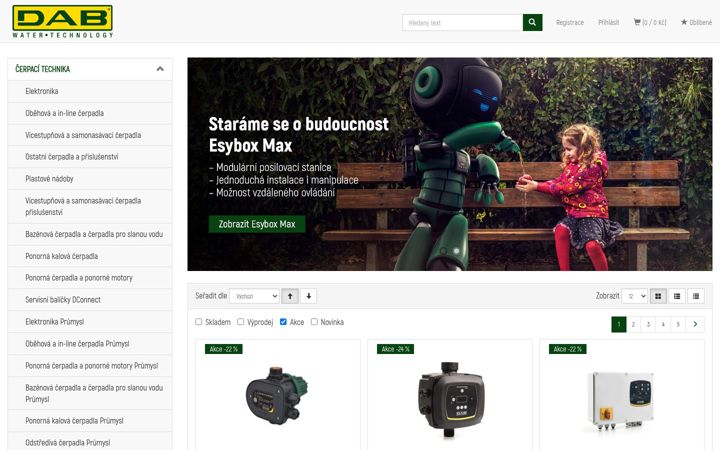Open the pressure controller product thumbnail

coord(277,396)
